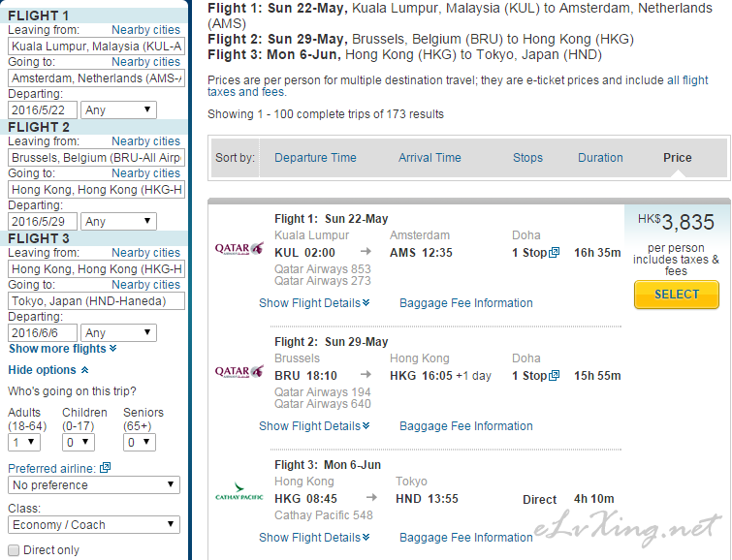Open the Class Economy / Coach dropdown
Viewport: 732px width, 560px height.
click(94, 524)
